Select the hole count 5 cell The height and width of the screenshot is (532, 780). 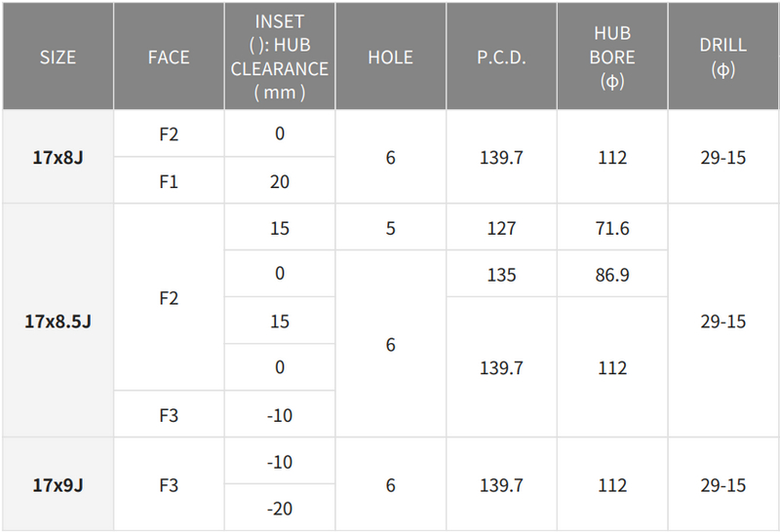pyautogui.click(x=390, y=228)
